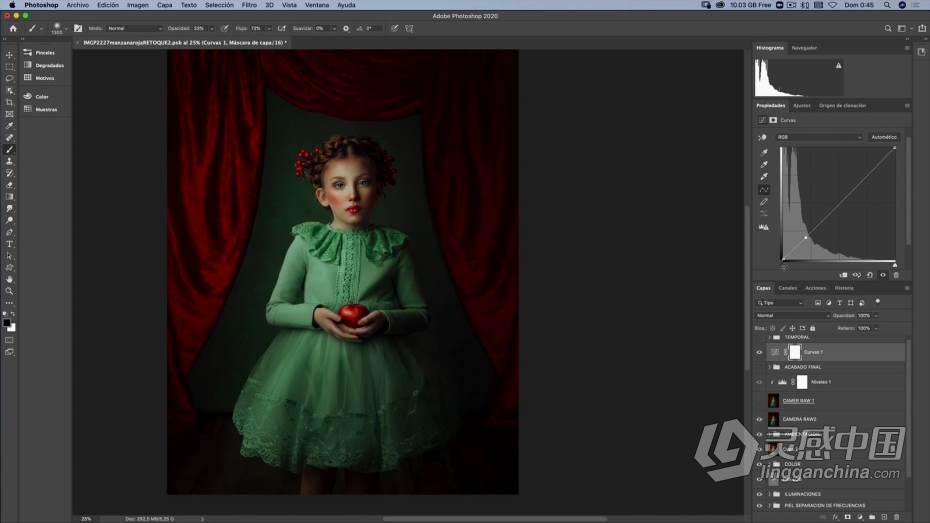This screenshot has height=523, width=930.
Task: Select the Type tool
Action: pos(9,244)
